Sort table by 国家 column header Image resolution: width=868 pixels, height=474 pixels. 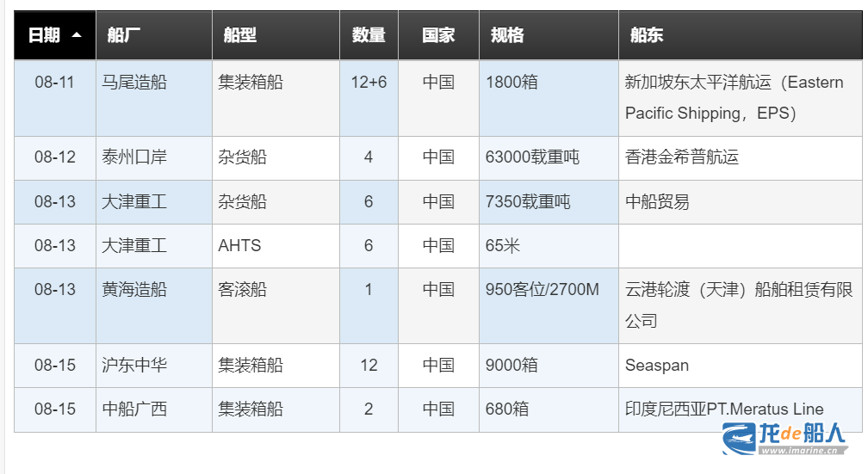(438, 35)
